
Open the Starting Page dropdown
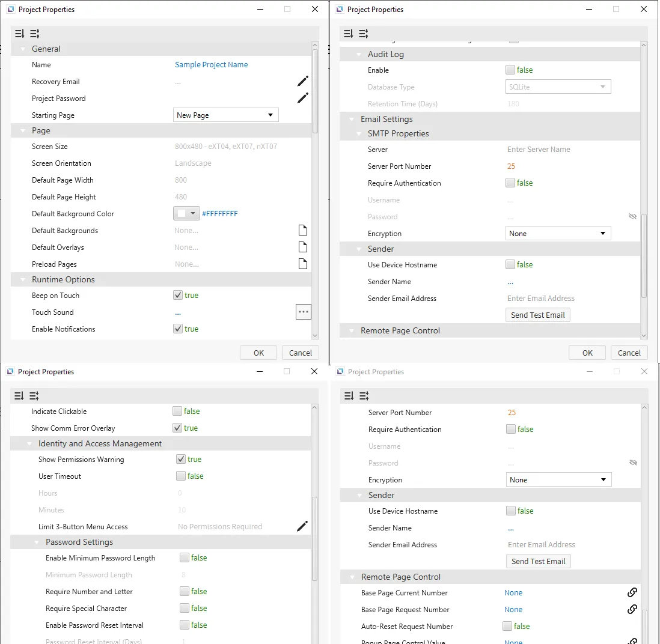225,115
